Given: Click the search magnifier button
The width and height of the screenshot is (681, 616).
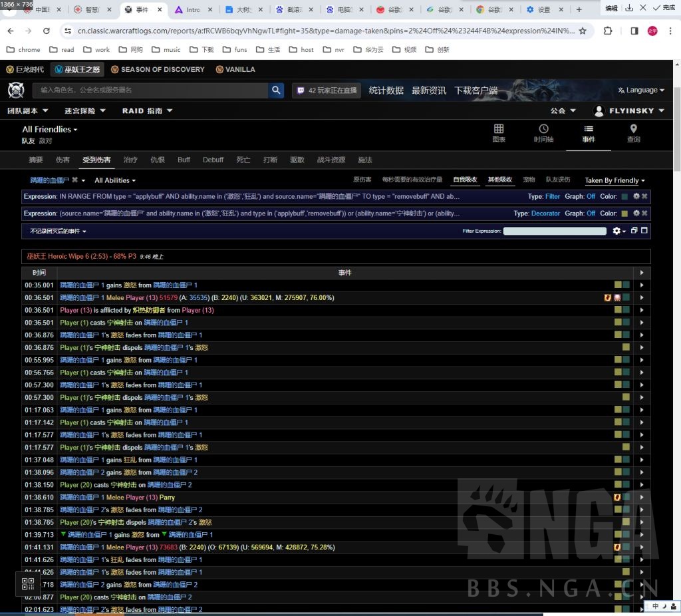Looking at the screenshot, I should (x=276, y=90).
